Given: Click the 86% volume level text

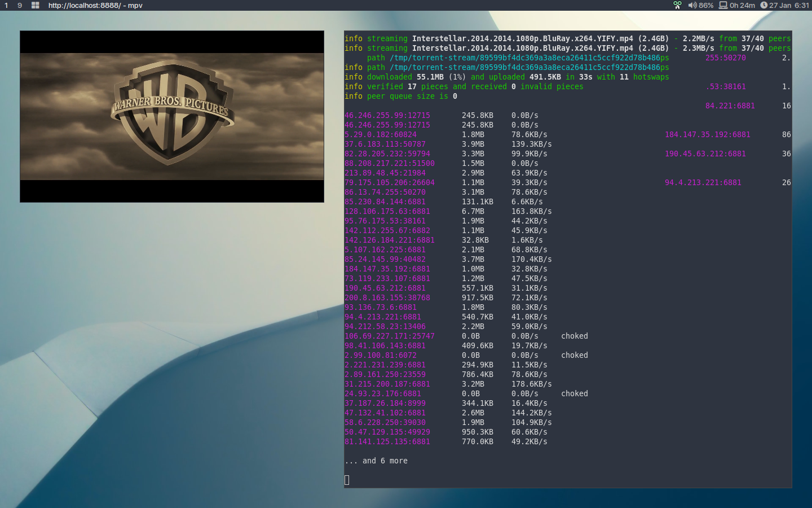Looking at the screenshot, I should coord(706,5).
